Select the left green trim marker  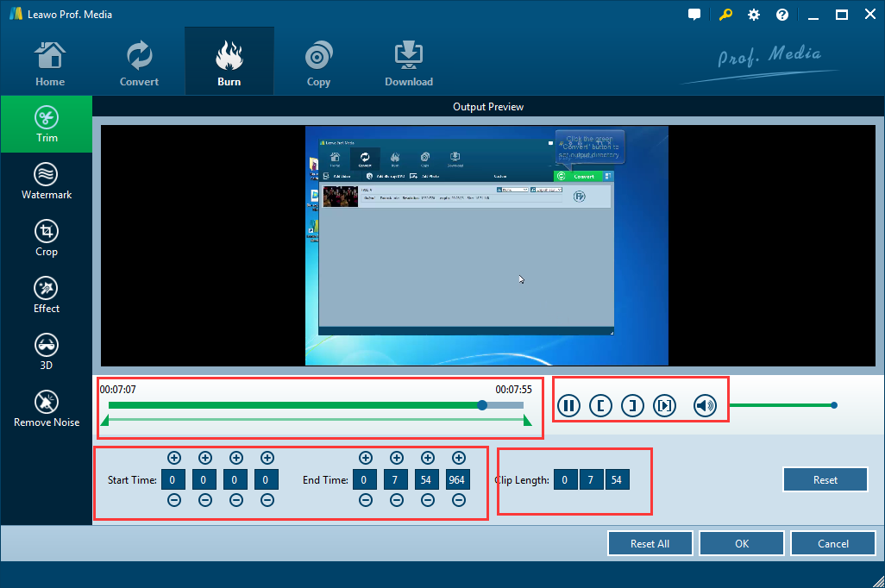click(104, 421)
